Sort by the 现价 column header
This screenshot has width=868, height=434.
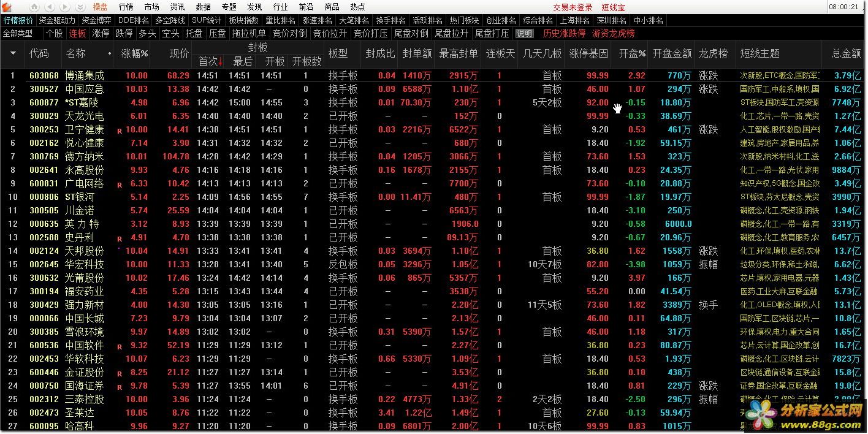(179, 54)
